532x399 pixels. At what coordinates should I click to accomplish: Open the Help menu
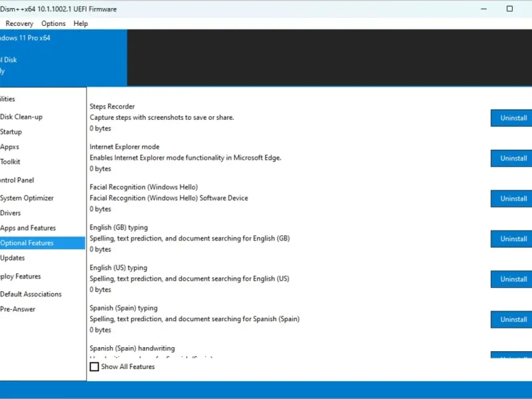pyautogui.click(x=80, y=23)
